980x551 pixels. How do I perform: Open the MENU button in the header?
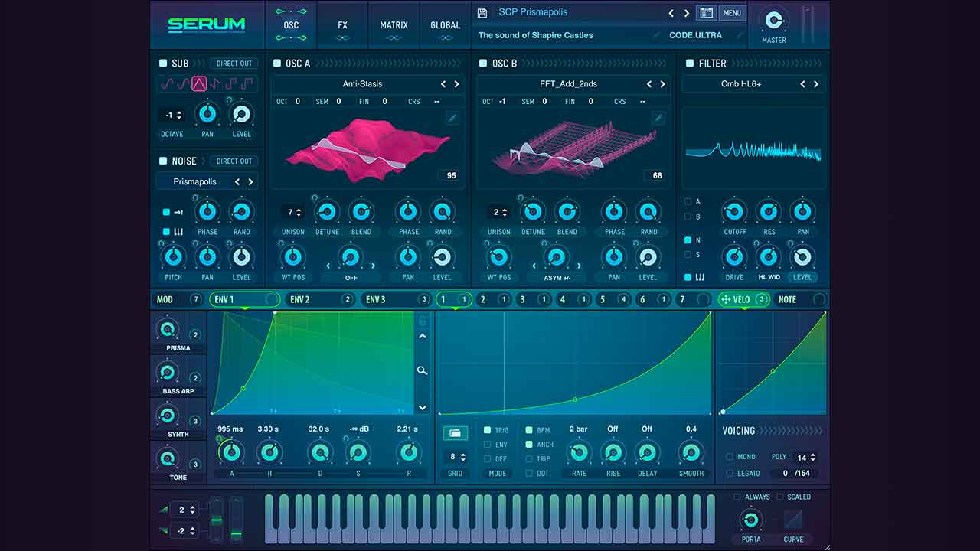click(732, 12)
